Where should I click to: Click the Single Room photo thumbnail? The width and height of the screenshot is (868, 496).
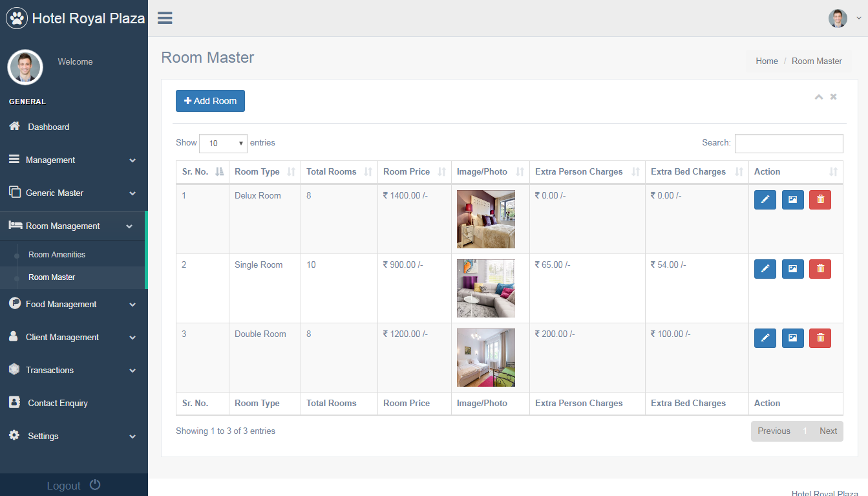tap(486, 288)
